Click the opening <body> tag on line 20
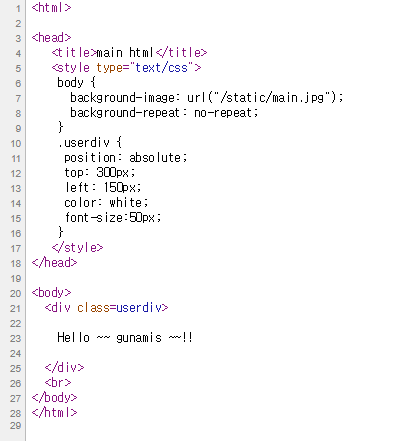 [51, 292]
